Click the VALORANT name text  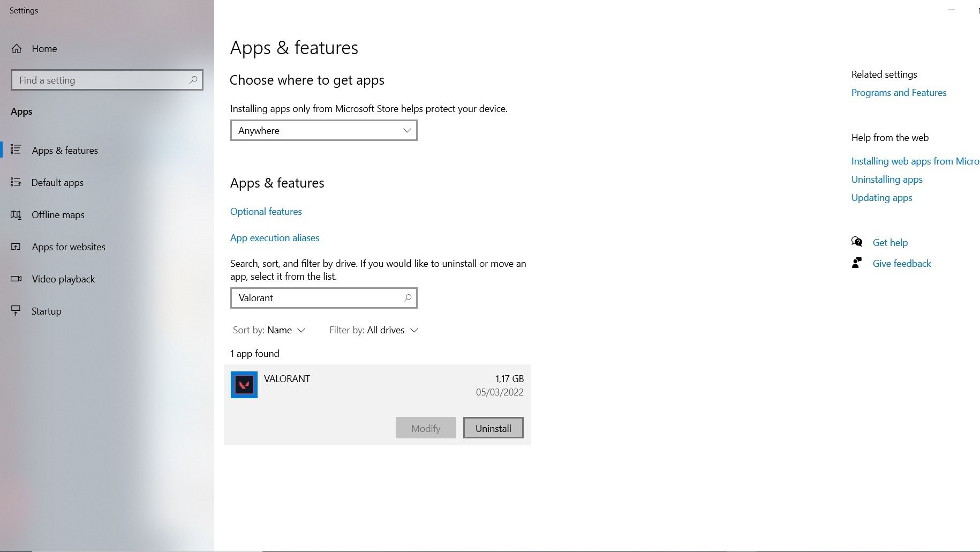coord(287,379)
